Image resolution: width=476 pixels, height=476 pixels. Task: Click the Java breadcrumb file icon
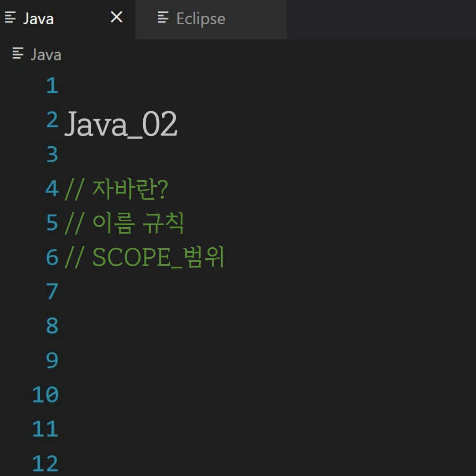tap(18, 53)
